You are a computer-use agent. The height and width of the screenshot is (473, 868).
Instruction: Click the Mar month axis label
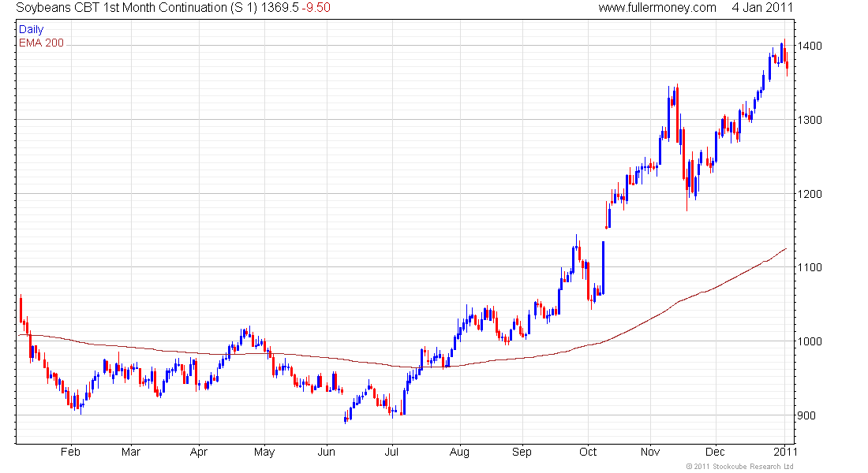click(x=131, y=452)
